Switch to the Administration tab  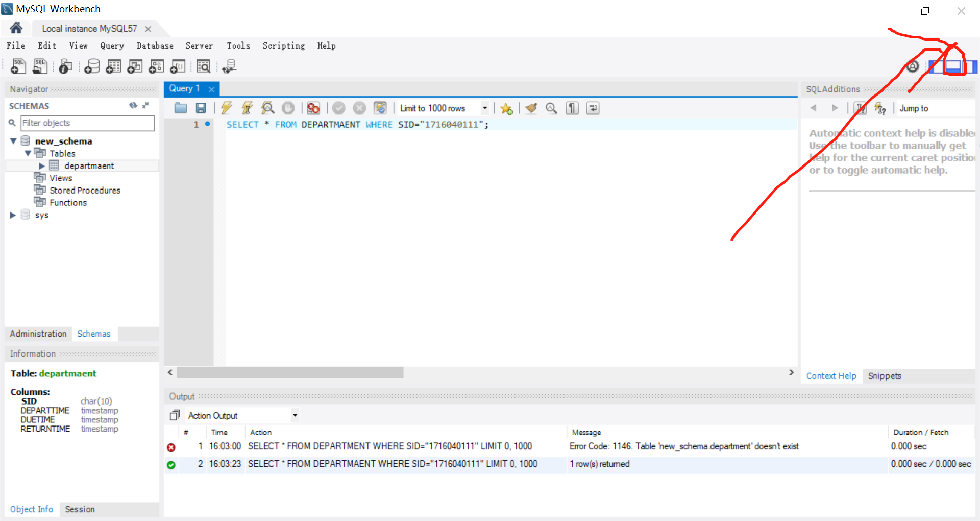tap(38, 334)
